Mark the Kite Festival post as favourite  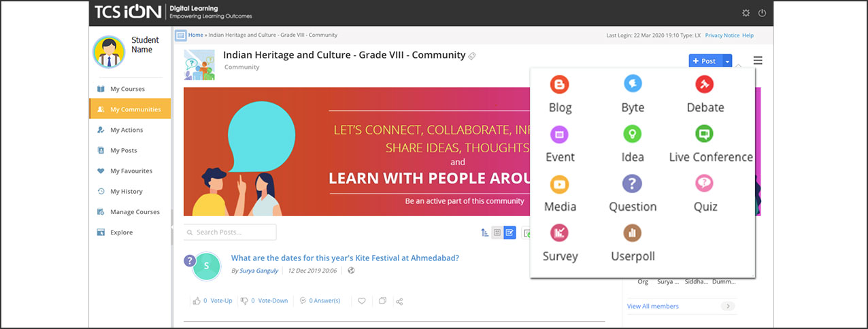coord(362,301)
